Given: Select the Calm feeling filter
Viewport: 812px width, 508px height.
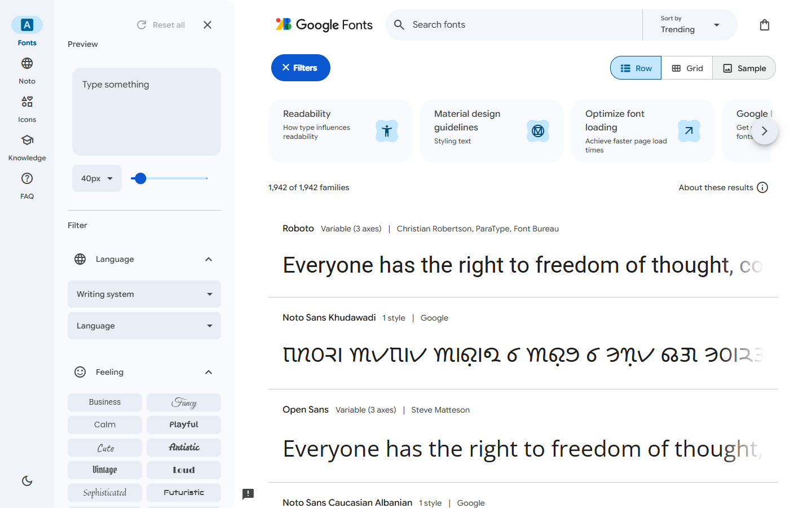Looking at the screenshot, I should pyautogui.click(x=105, y=425).
